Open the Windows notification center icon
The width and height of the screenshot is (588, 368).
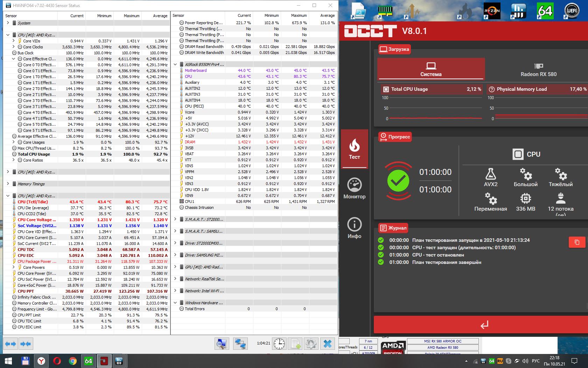(574, 361)
